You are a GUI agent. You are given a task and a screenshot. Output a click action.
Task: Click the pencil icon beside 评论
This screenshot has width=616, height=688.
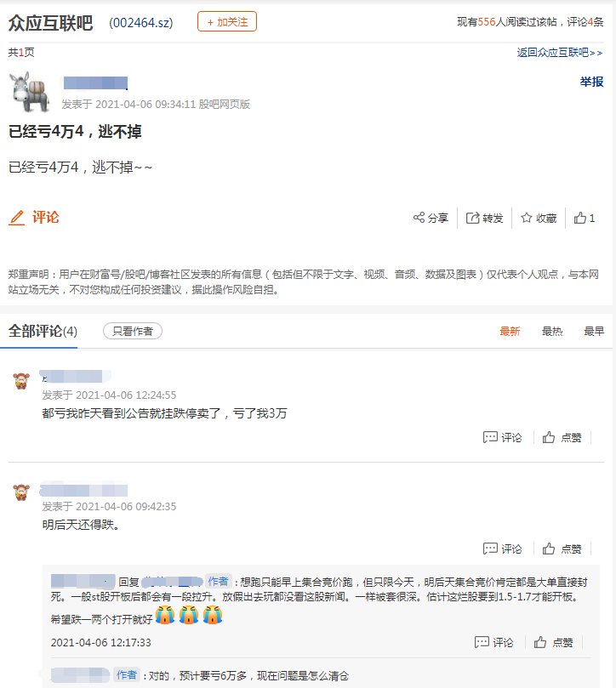[17, 218]
